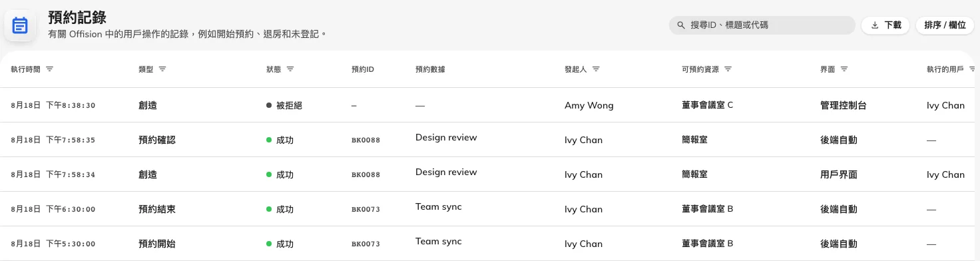The image size is (980, 261).
Task: Click Amy Wong in the initiator column
Action: 589,105
